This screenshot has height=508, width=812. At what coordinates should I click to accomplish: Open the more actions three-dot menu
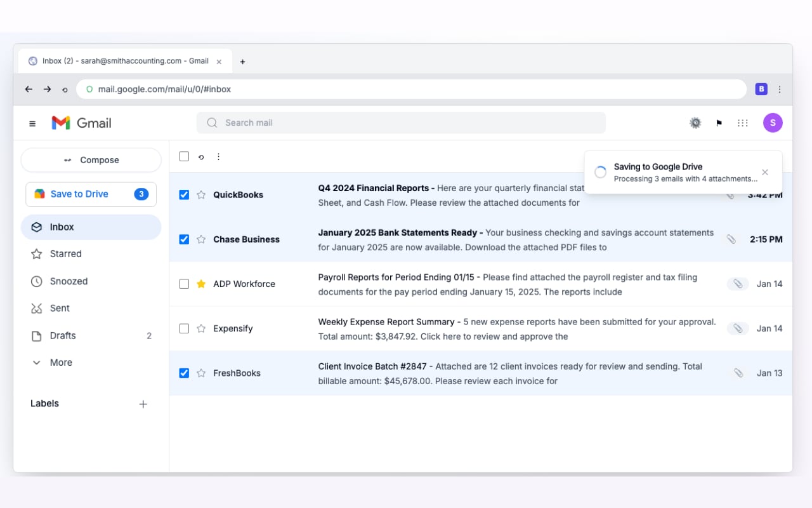(218, 156)
